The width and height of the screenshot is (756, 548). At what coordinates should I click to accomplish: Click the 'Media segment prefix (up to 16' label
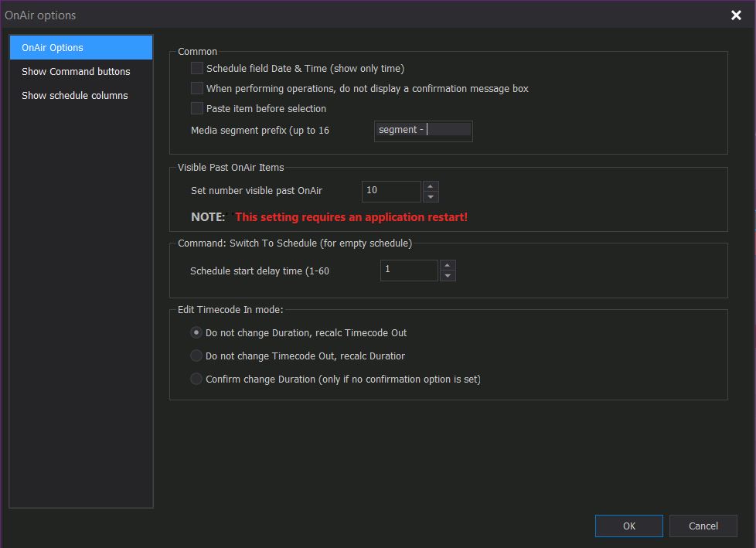pyautogui.click(x=260, y=131)
